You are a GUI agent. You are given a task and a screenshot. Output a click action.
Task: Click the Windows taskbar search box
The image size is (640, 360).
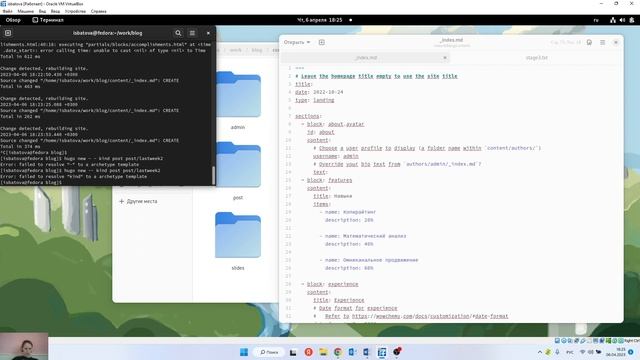[269, 352]
